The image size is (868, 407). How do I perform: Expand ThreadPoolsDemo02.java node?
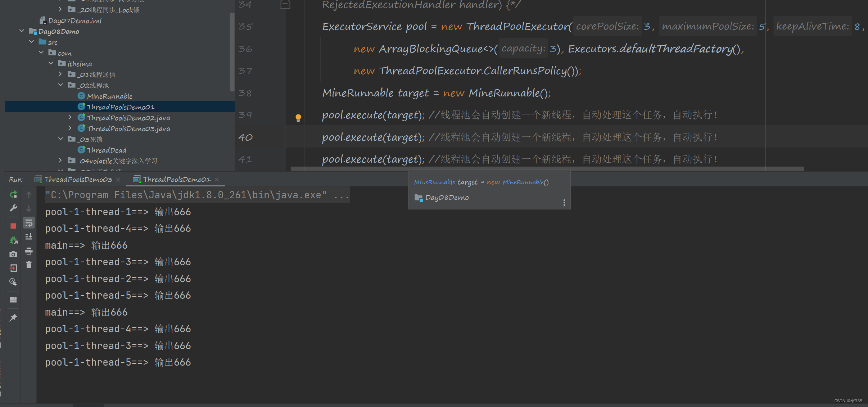(70, 117)
